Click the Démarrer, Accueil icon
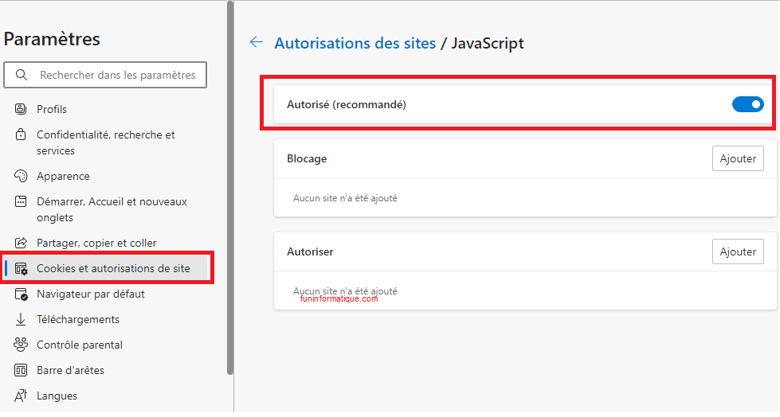The height and width of the screenshot is (417, 780). pyautogui.click(x=20, y=202)
